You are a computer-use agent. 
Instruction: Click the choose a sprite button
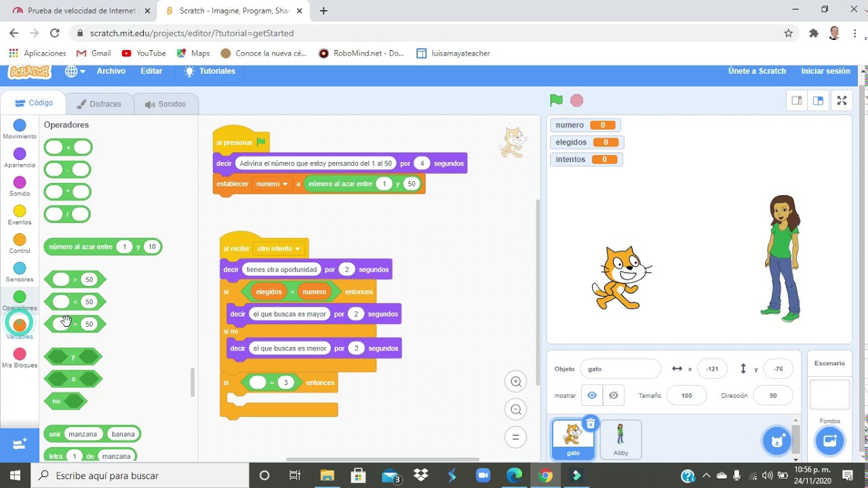point(776,441)
